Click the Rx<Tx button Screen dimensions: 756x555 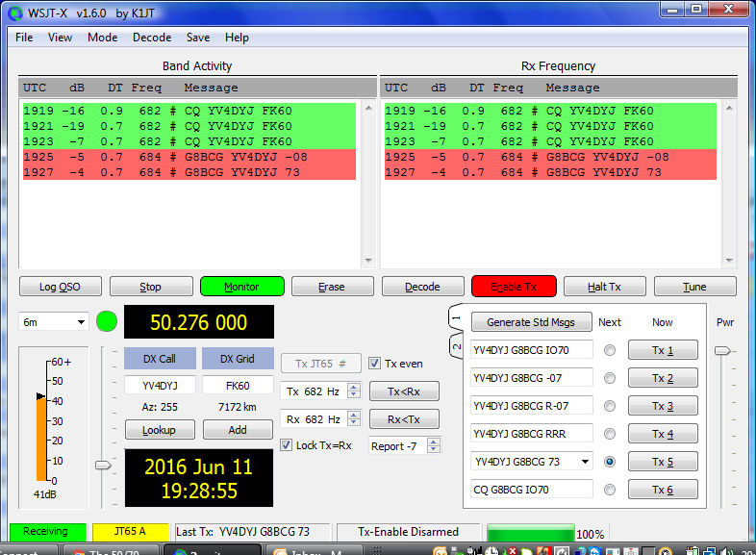tap(404, 419)
